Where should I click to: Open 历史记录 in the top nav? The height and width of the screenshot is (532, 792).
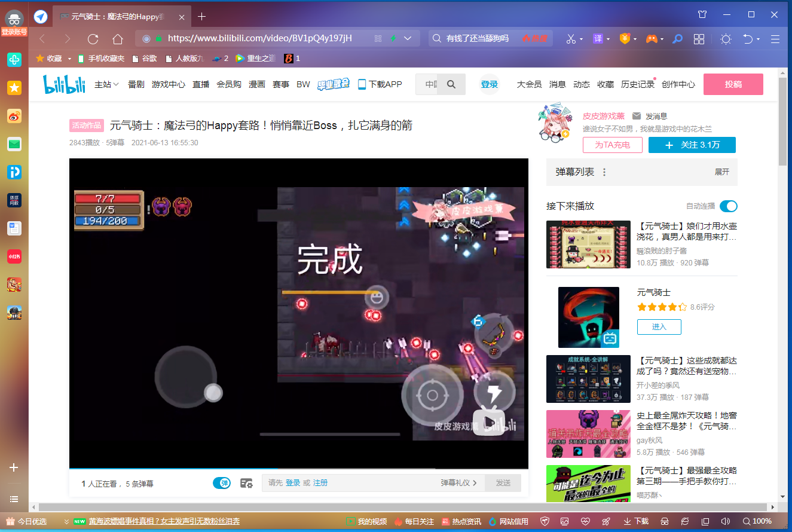[x=638, y=84]
